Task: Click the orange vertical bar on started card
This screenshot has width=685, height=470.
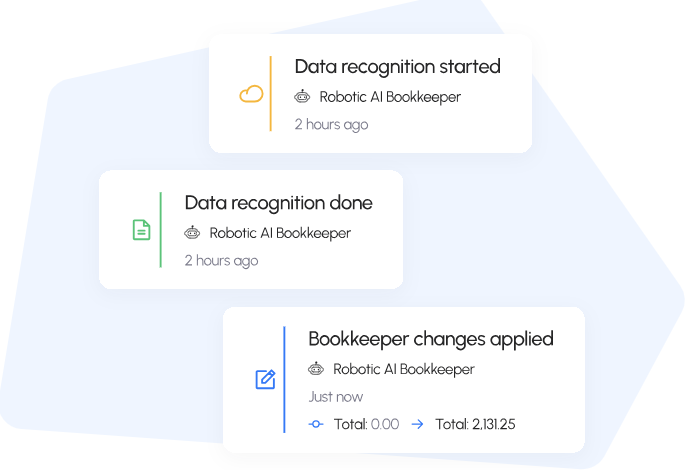Action: [270, 94]
